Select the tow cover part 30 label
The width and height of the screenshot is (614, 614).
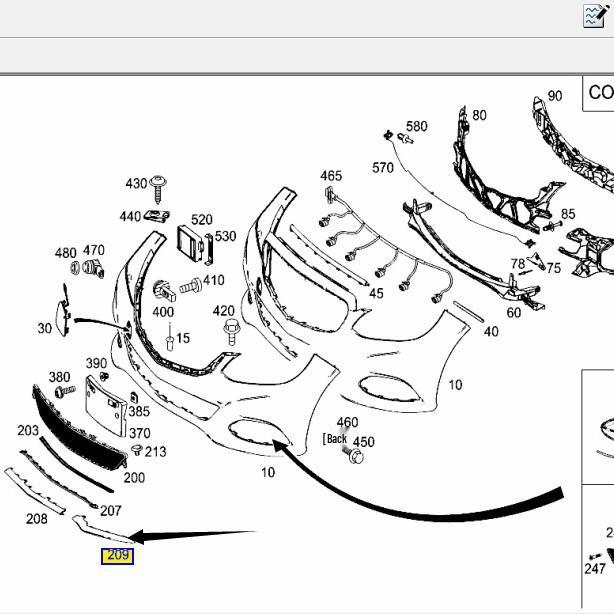pyautogui.click(x=45, y=328)
